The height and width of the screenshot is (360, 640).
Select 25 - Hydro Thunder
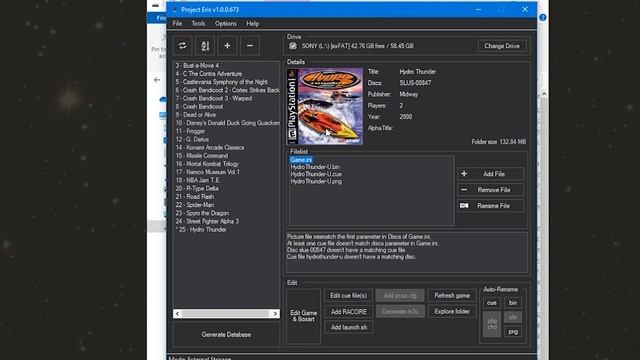[201, 229]
